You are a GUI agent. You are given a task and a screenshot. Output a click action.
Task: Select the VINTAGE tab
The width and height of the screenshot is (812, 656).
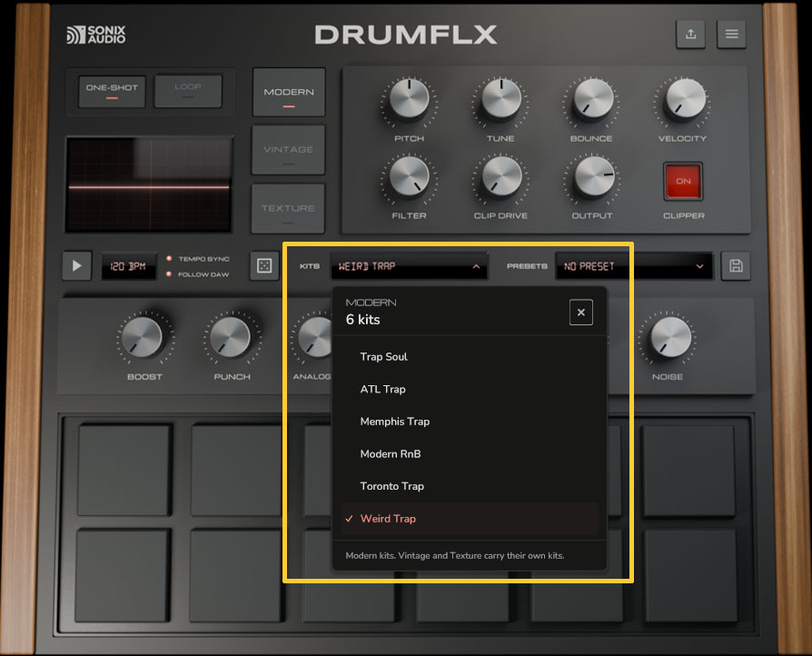[289, 150]
